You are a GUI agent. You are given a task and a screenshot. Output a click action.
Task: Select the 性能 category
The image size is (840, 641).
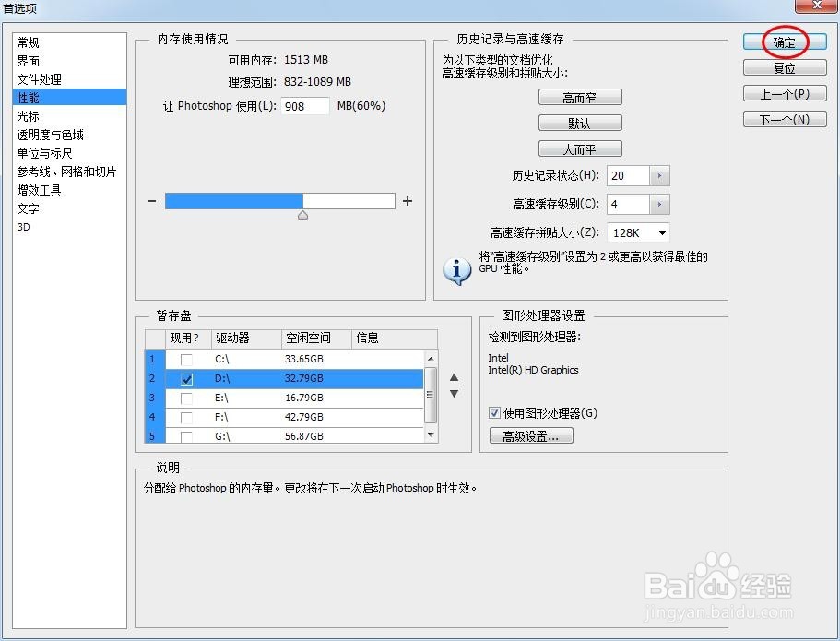(x=69, y=98)
